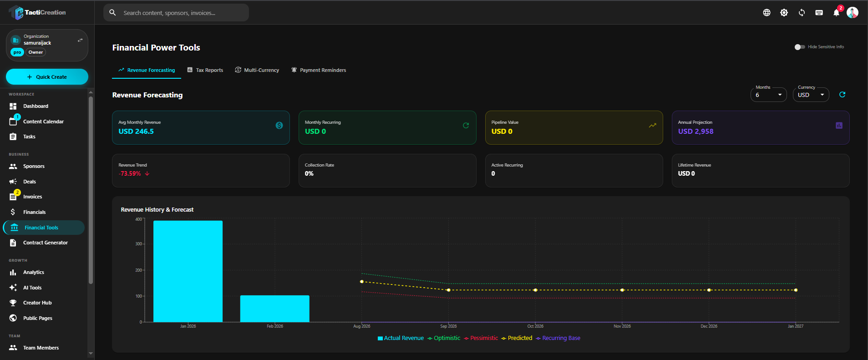Click the USD 2,958 annual projection value
Viewport: 868px width, 360px height.
[695, 132]
